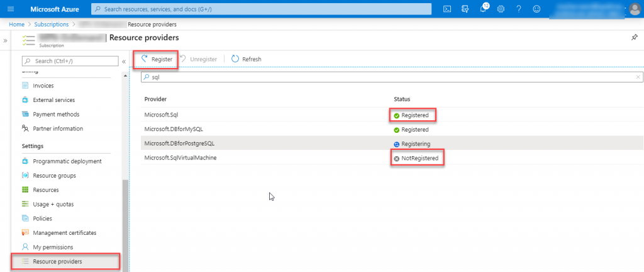
Task: Collapse the subscription menu pane
Action: coord(124,61)
